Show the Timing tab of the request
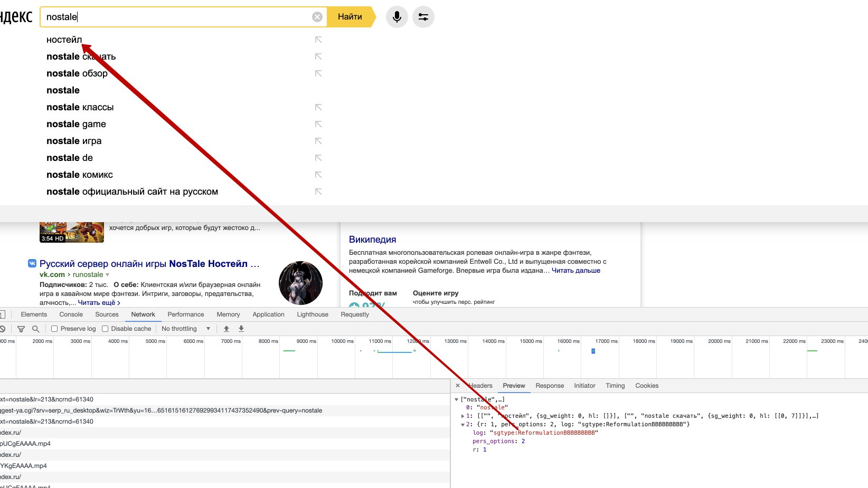The image size is (868, 488). point(615,386)
